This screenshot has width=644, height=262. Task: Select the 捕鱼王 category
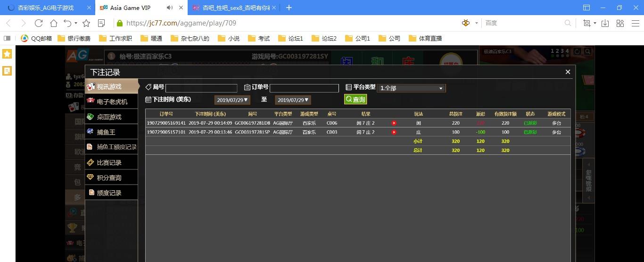click(111, 132)
